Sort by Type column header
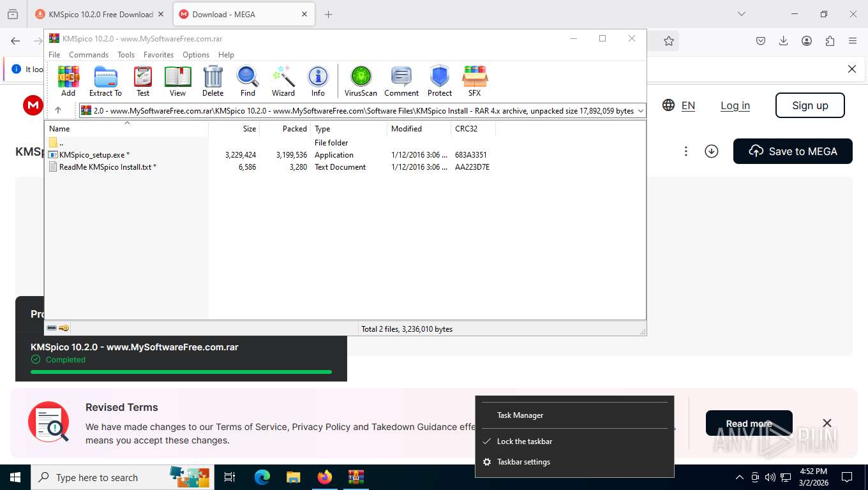Screen dimensions: 868x490 tap(349, 129)
